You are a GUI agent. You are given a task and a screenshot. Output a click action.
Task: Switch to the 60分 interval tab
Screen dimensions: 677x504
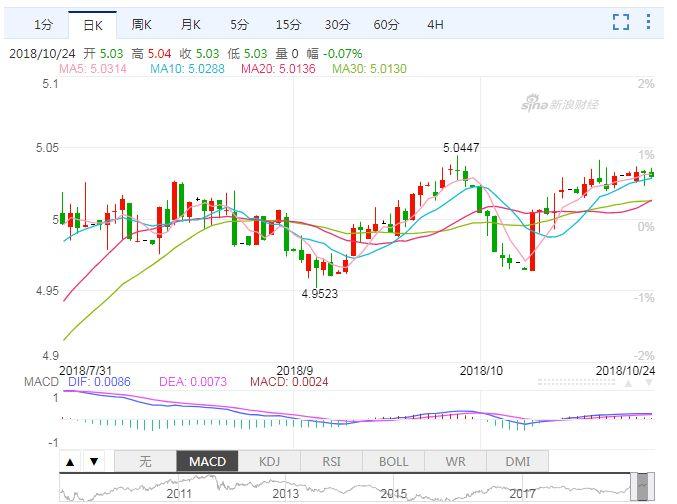(x=386, y=24)
